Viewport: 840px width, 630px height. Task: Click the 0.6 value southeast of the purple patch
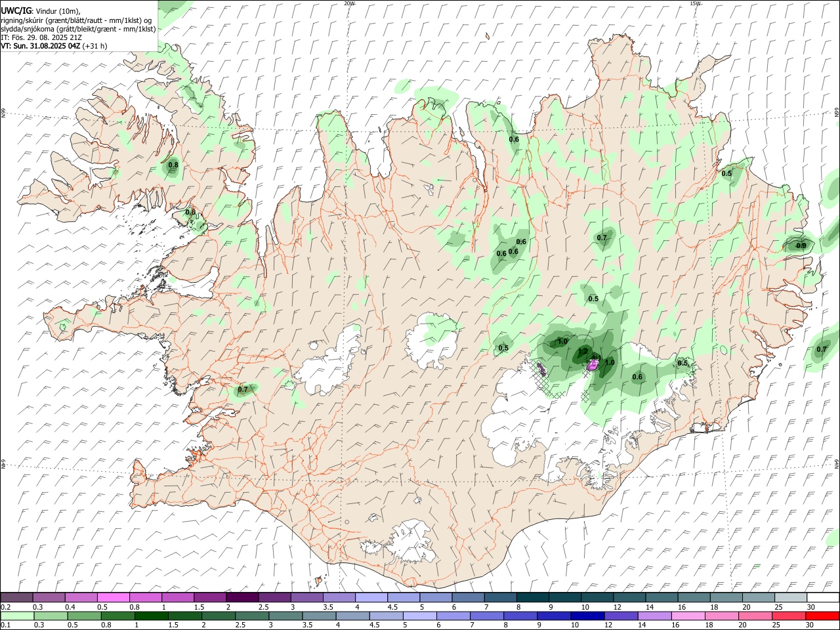(637, 377)
